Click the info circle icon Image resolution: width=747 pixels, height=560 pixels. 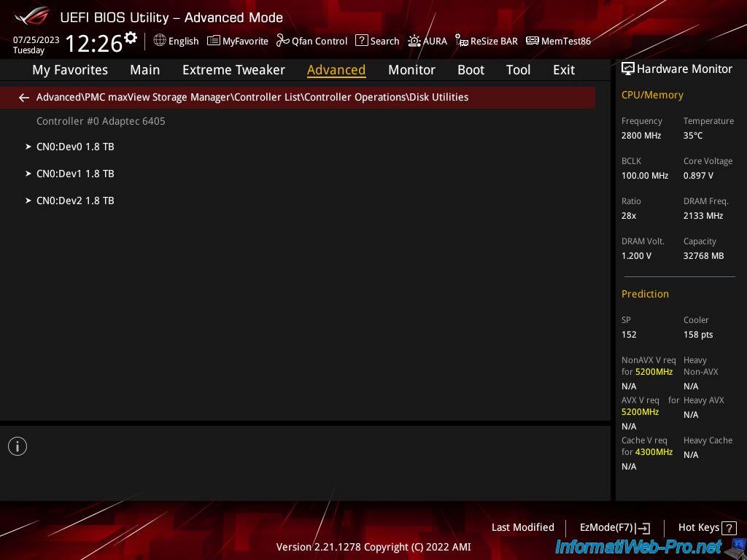click(18, 446)
